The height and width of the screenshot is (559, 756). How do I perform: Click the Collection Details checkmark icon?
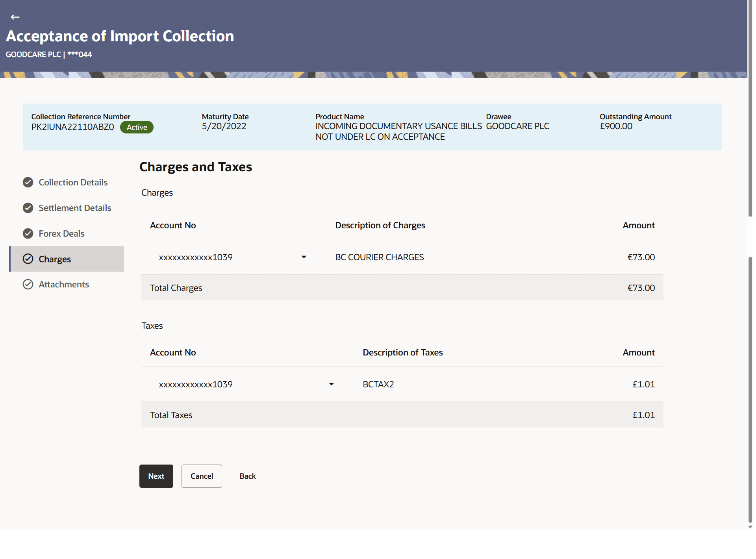[x=28, y=182]
